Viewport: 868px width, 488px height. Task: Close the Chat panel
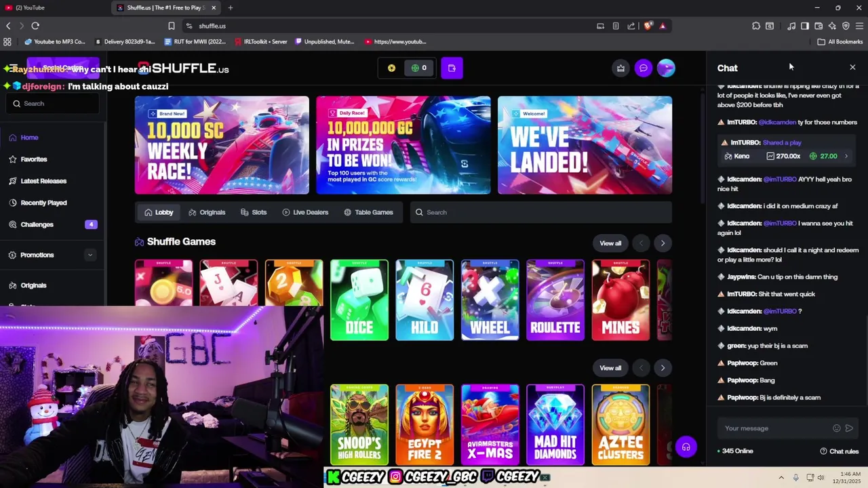pos(852,68)
